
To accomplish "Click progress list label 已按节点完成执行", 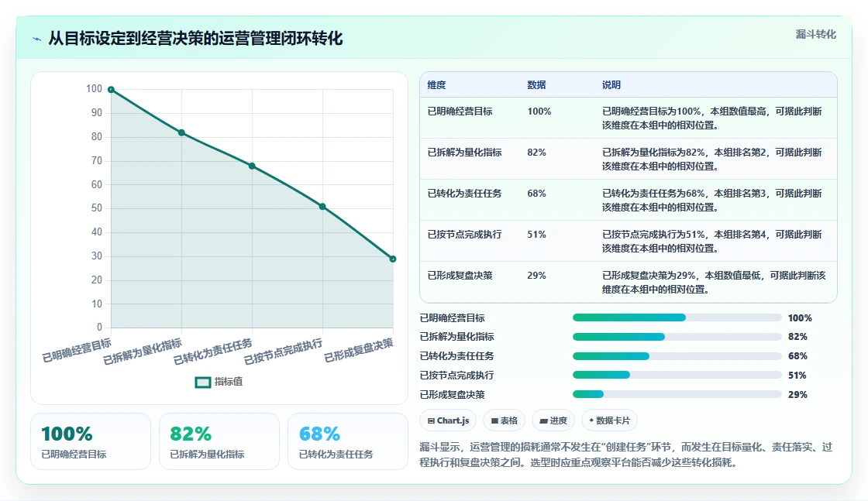I will pos(456,375).
